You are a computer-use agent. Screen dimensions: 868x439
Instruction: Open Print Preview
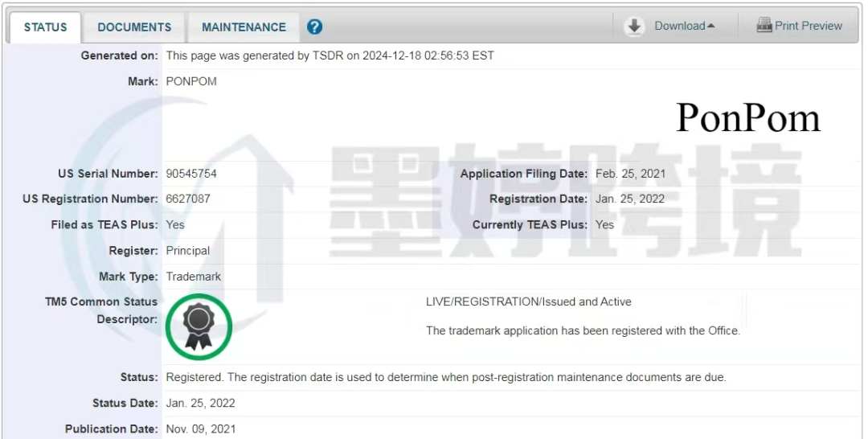click(809, 26)
